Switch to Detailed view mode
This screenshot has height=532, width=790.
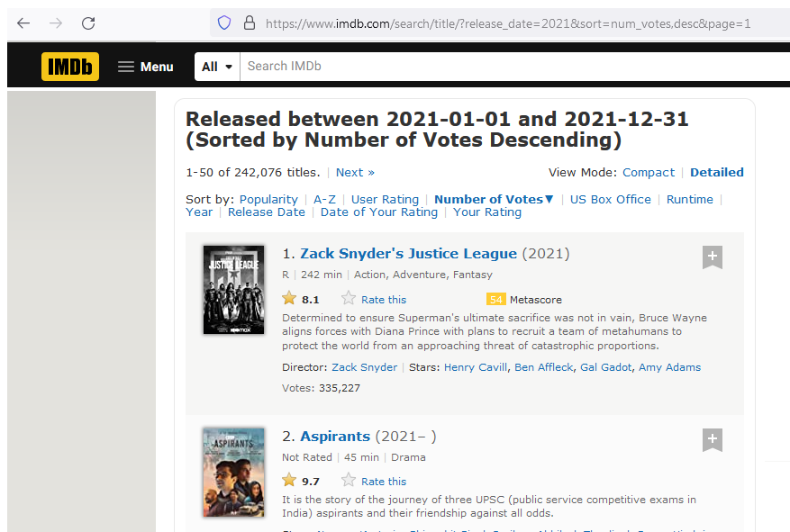pyautogui.click(x=716, y=173)
